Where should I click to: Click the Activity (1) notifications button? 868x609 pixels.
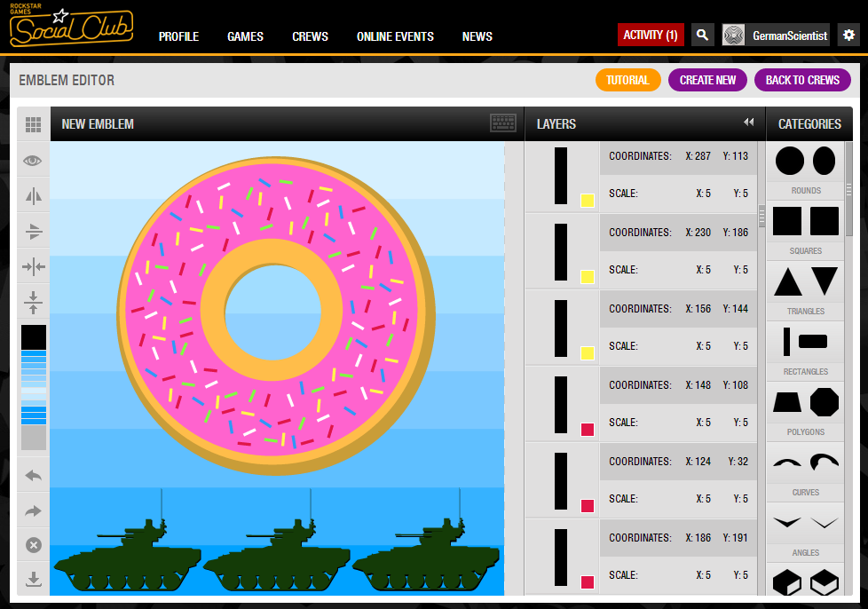point(651,35)
